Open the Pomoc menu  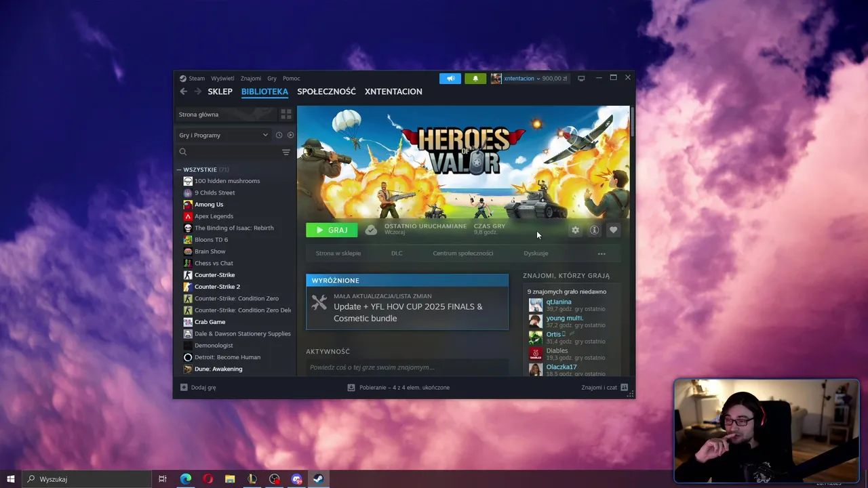tap(292, 79)
